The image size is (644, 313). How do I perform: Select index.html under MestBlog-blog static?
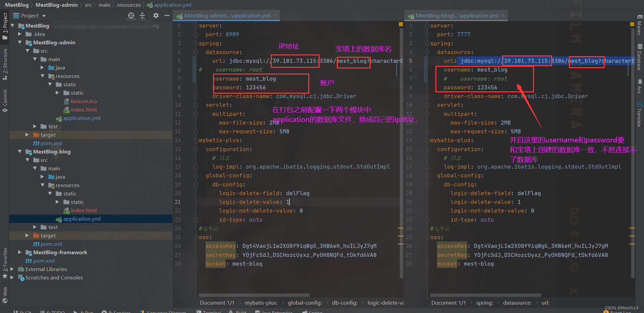[80, 210]
